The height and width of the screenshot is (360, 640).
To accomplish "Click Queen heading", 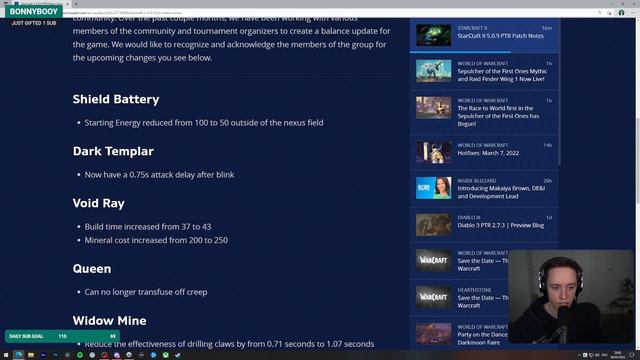I will [x=92, y=269].
